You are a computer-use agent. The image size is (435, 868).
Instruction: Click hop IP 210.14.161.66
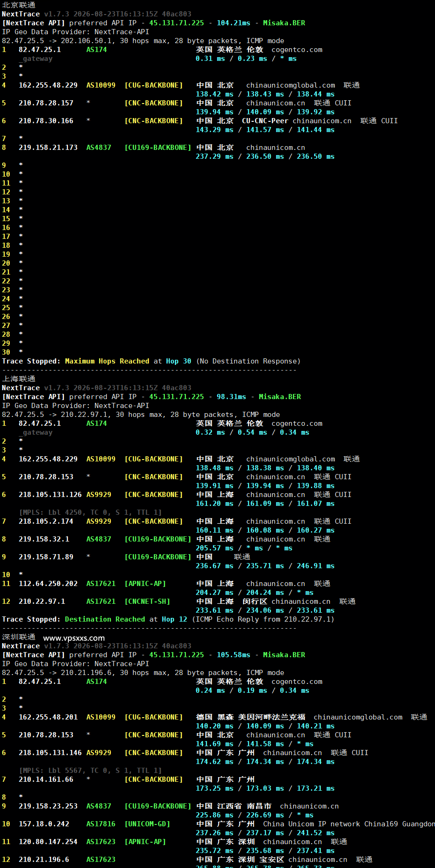(46, 779)
